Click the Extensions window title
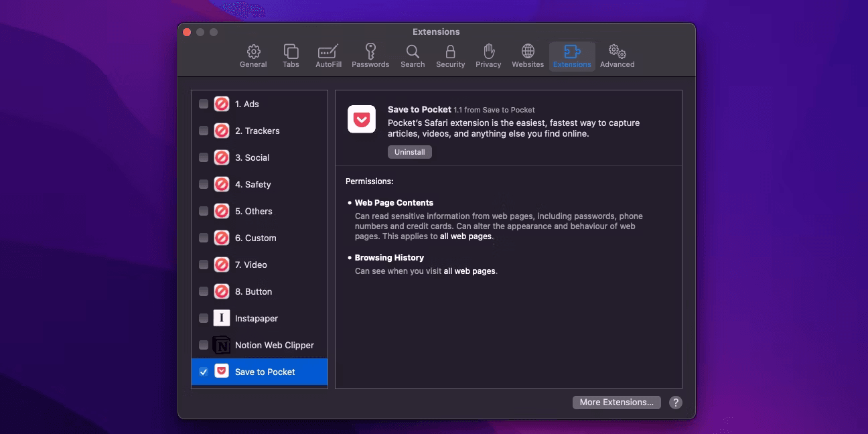 click(436, 31)
